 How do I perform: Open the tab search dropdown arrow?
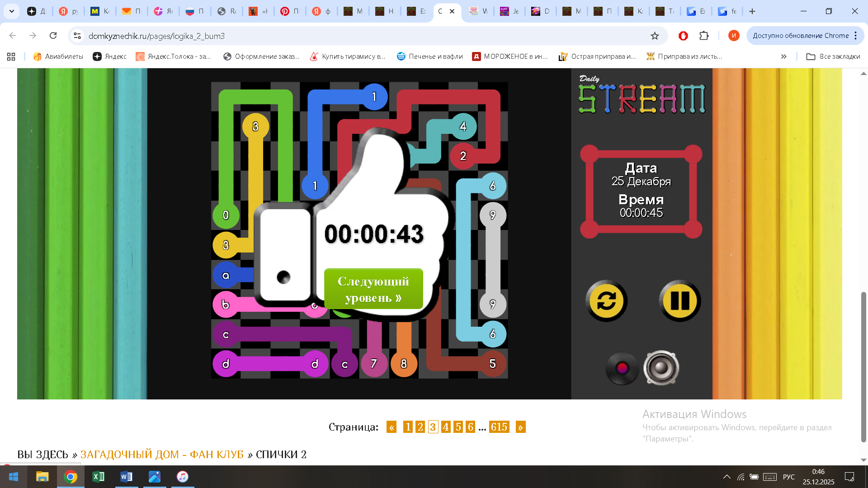(x=11, y=11)
